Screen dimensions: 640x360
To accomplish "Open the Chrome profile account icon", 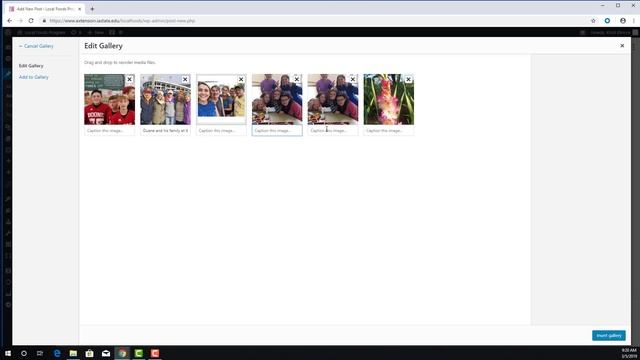I will click(x=622, y=20).
